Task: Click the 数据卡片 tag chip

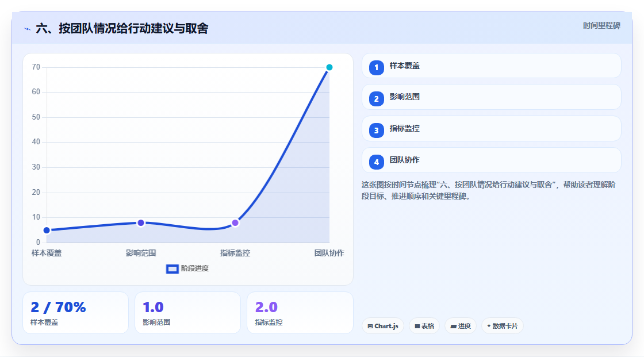Action: pos(503,326)
